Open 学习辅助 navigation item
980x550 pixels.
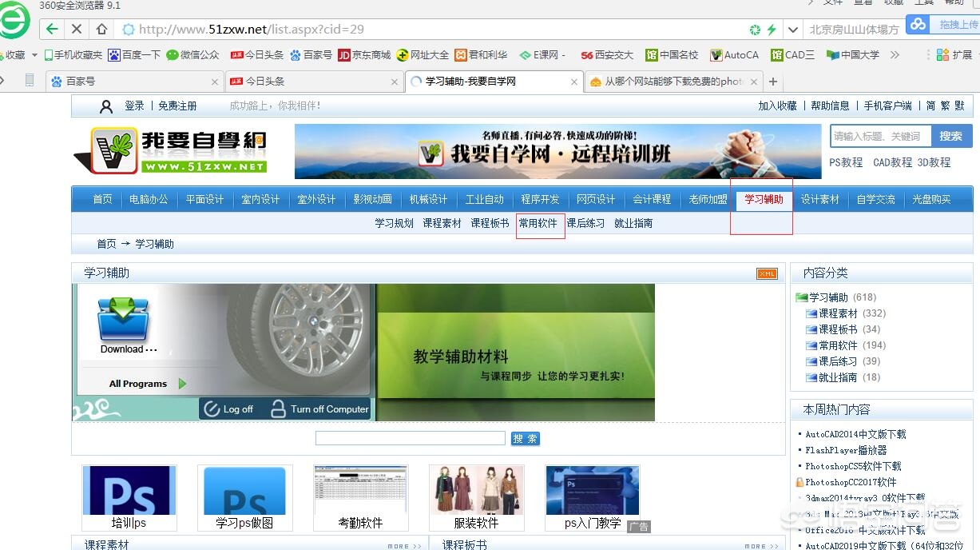click(764, 199)
